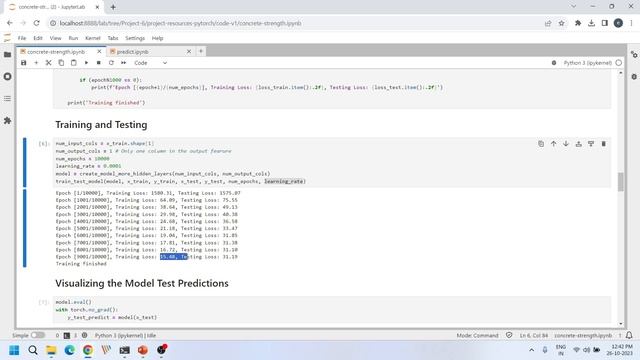
Task: Click 'Visualizing the Model Test Predictions' heading
Action: [x=142, y=283]
